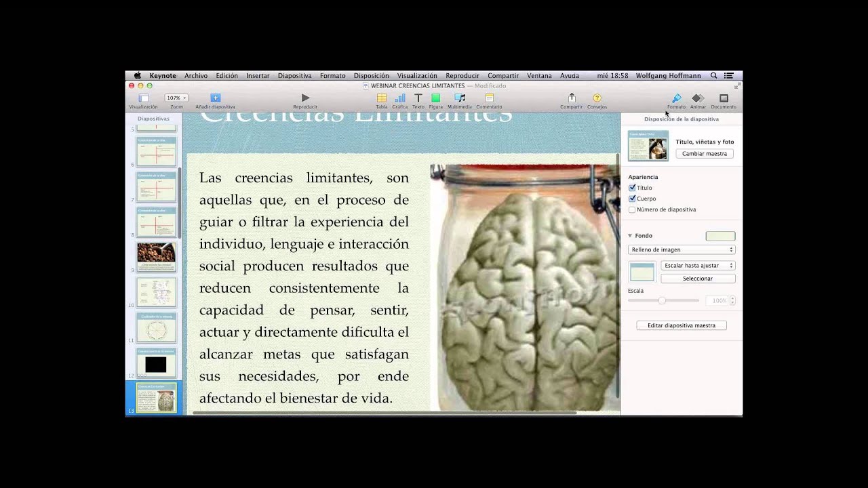Open the Keynote menu
868x488 pixels.
point(163,76)
